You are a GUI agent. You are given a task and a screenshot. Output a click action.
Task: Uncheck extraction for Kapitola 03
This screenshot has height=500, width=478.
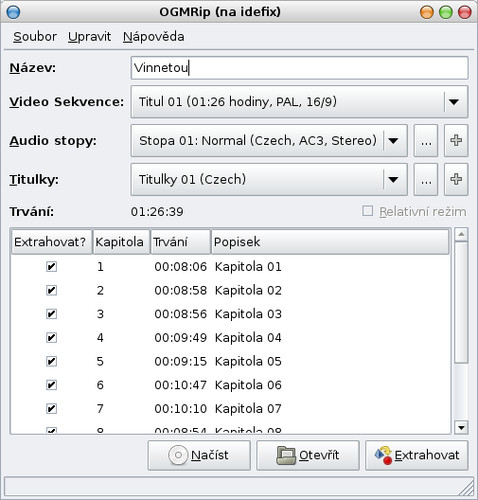(51, 314)
